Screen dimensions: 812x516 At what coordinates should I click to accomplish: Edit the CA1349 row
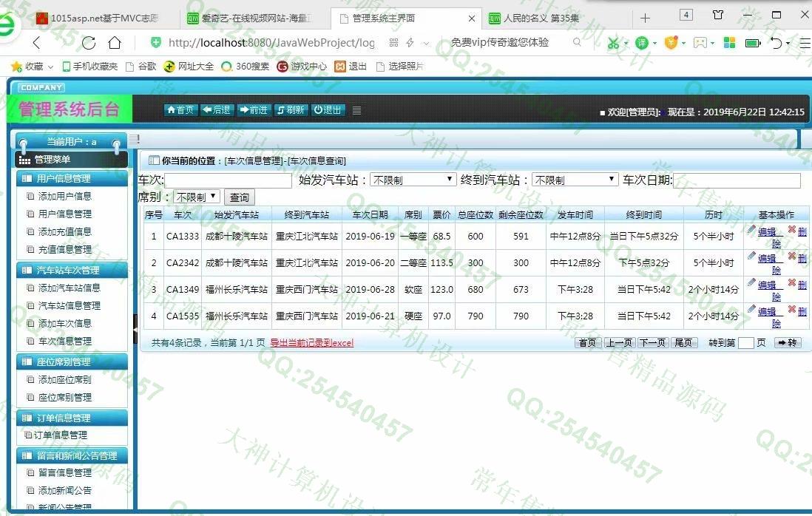tap(767, 285)
